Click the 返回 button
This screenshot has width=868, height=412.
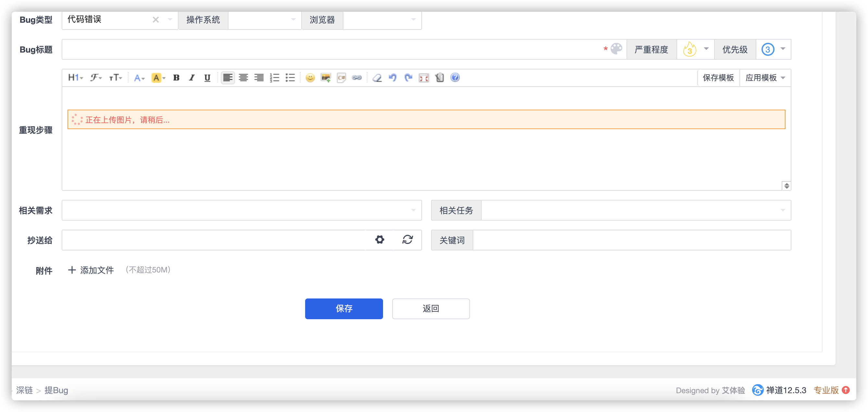tap(431, 309)
